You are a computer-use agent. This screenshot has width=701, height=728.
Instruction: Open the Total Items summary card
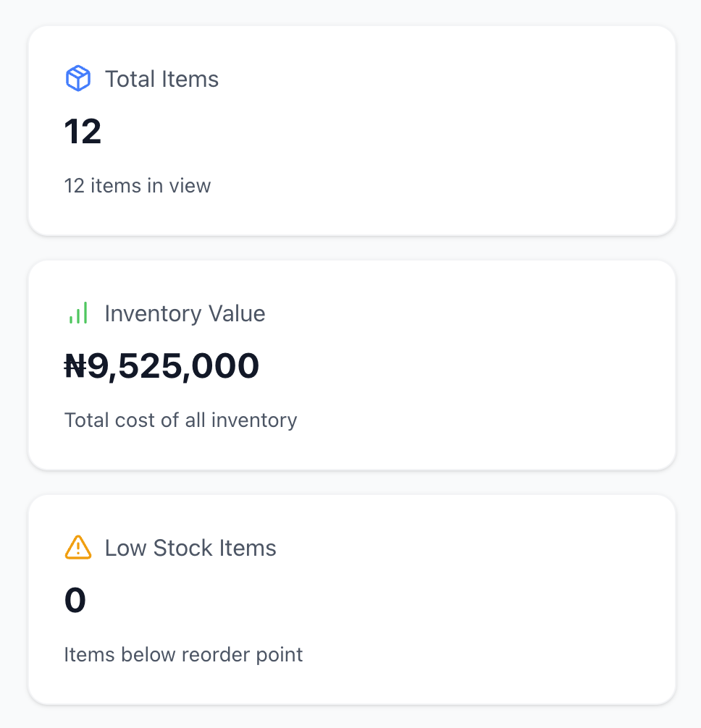pos(352,131)
